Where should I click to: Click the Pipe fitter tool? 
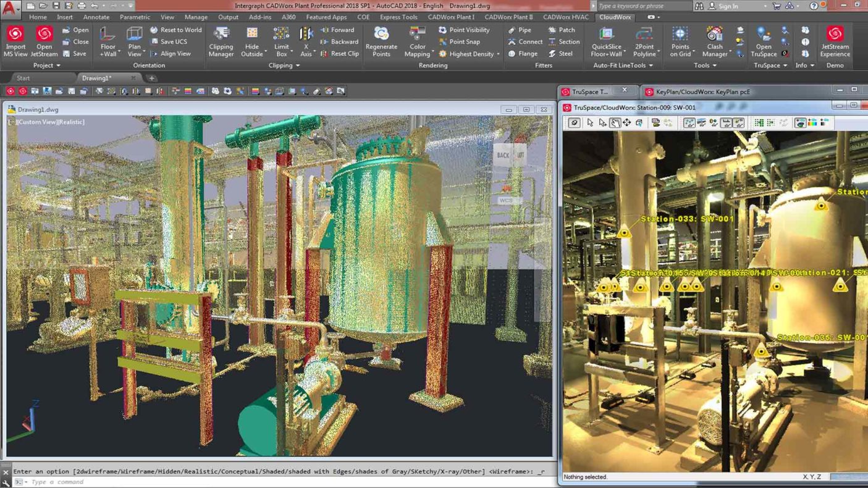tap(520, 30)
